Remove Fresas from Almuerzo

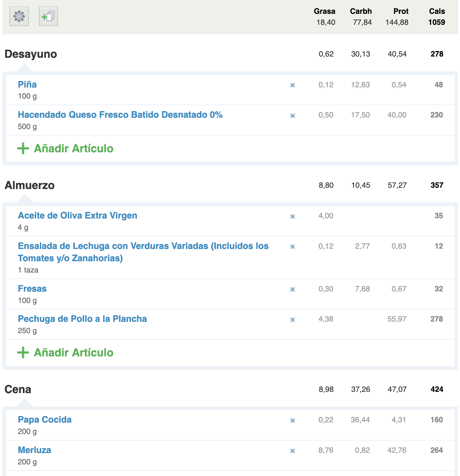[292, 290]
